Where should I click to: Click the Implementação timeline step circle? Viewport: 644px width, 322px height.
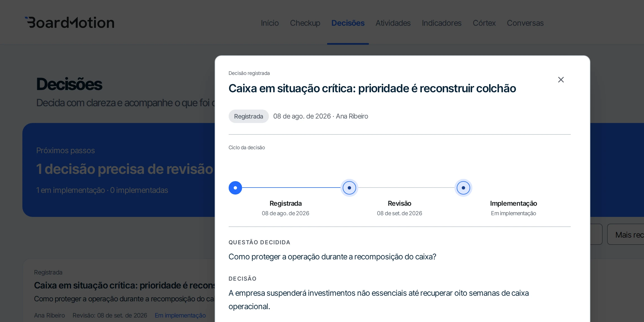pos(463,188)
